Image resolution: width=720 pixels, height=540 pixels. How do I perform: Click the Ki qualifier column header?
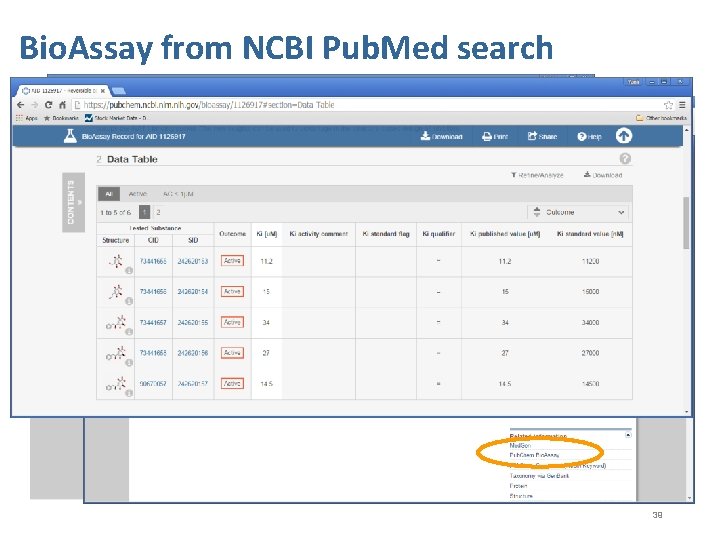coord(439,234)
